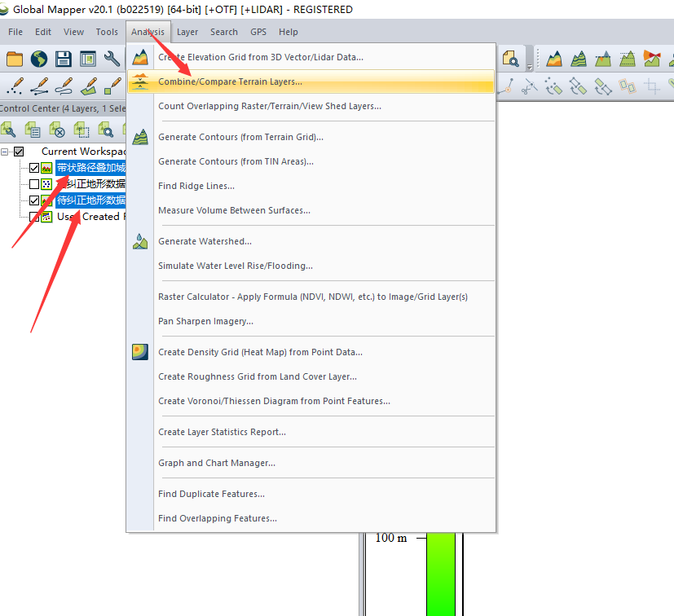Screen dimensions: 674x616
Task: Choose Create Roughness Grid from Land Cover Layer
Action: (x=311, y=376)
